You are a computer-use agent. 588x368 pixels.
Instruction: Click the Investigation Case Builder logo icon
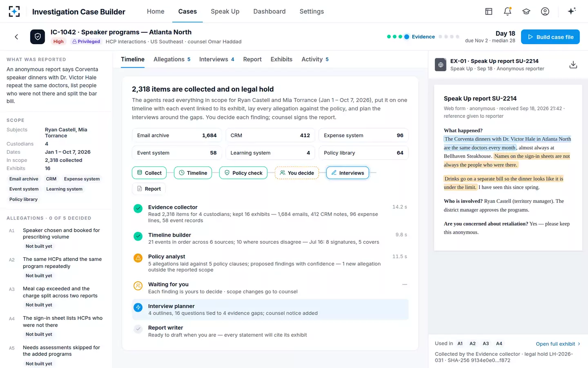click(x=14, y=11)
